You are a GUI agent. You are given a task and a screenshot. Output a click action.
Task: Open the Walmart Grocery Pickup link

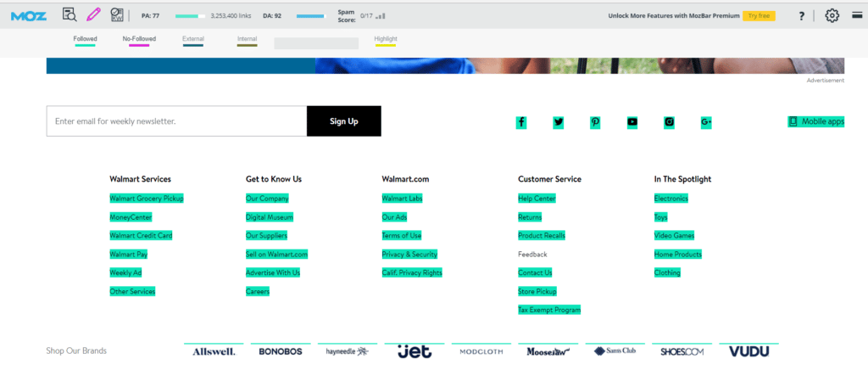147,199
